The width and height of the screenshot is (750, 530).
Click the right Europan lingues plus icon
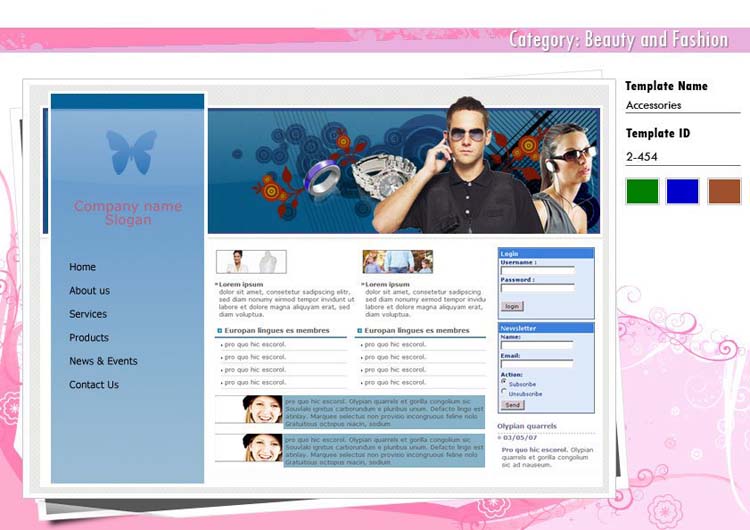pos(359,330)
